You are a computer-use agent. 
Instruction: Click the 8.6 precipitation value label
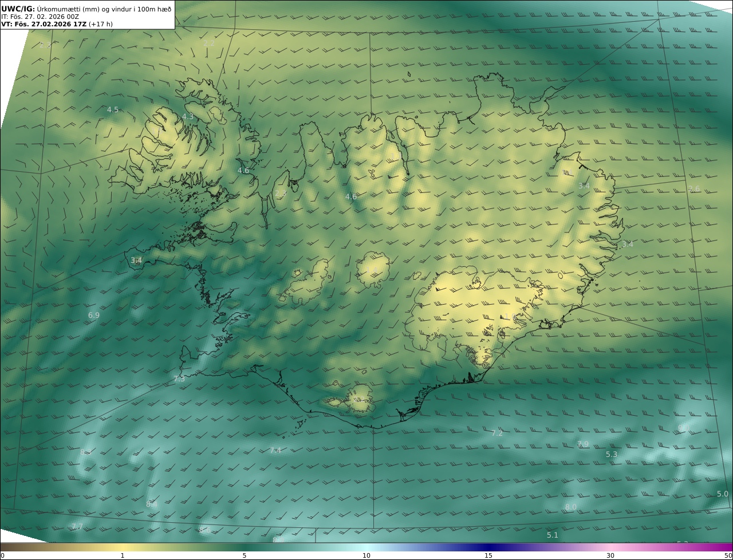(205, 530)
